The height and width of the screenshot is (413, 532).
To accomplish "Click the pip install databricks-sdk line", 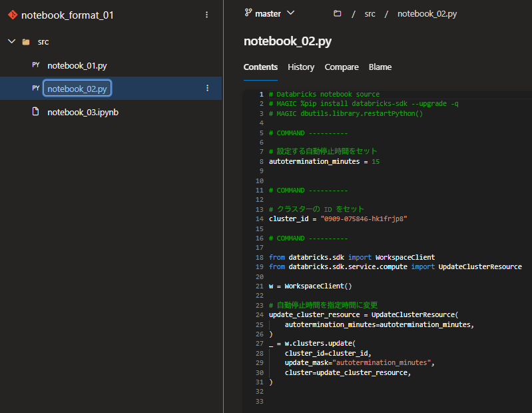I will pyautogui.click(x=364, y=103).
